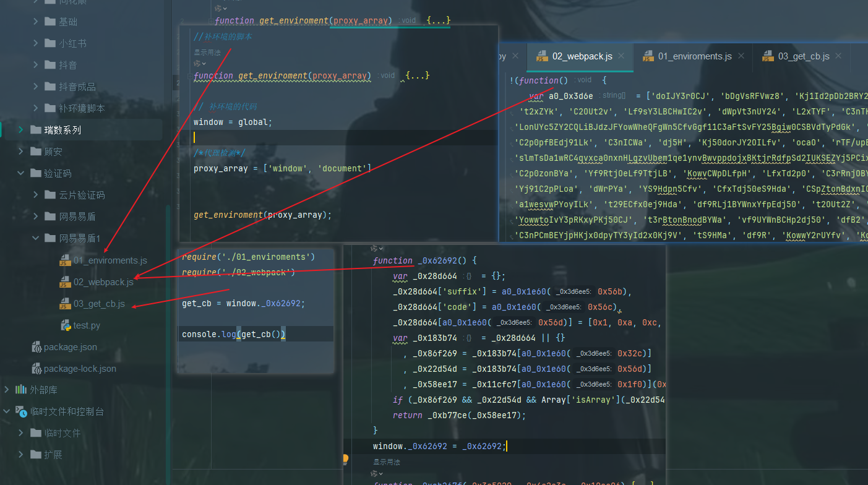
Task: Select 01_enviroments.js in the project tree
Action: click(110, 260)
